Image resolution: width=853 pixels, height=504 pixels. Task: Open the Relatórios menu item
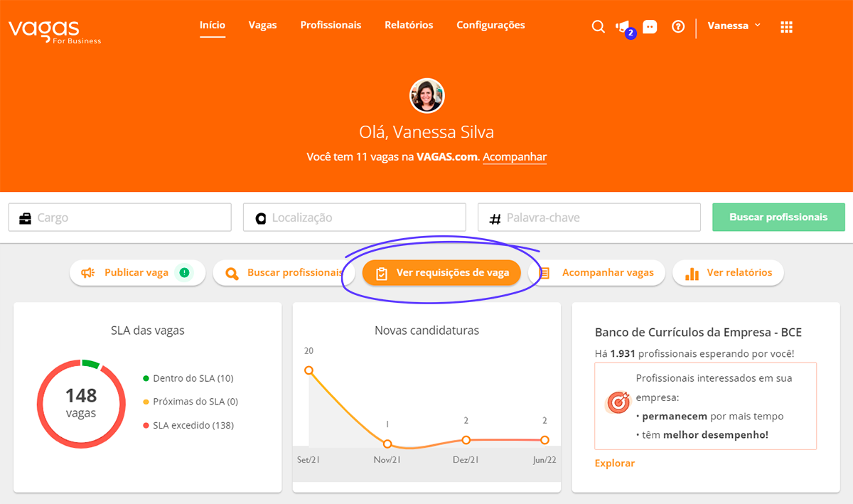click(x=409, y=25)
